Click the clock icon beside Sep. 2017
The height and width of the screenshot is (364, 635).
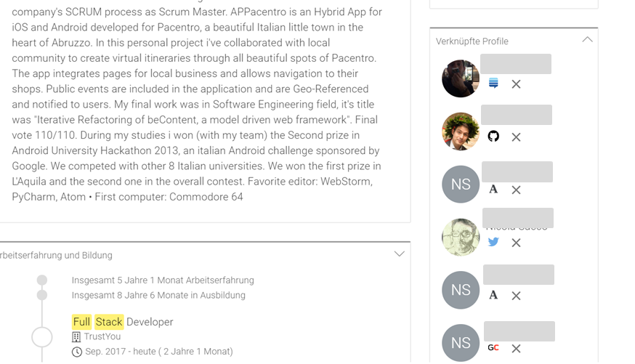[x=77, y=352]
